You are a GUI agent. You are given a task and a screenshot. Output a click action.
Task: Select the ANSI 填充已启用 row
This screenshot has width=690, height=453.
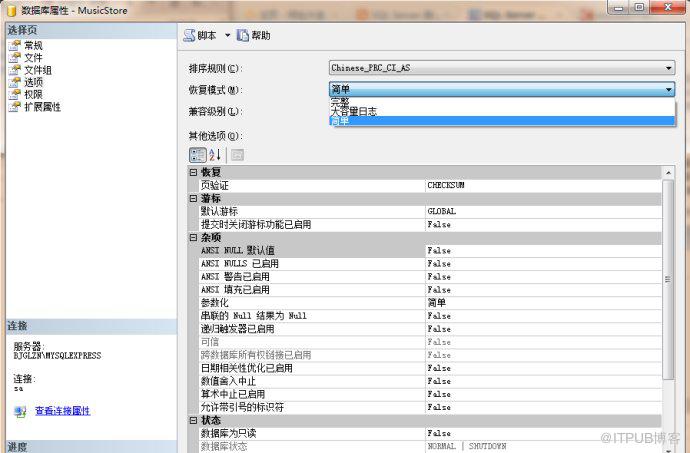(430, 290)
